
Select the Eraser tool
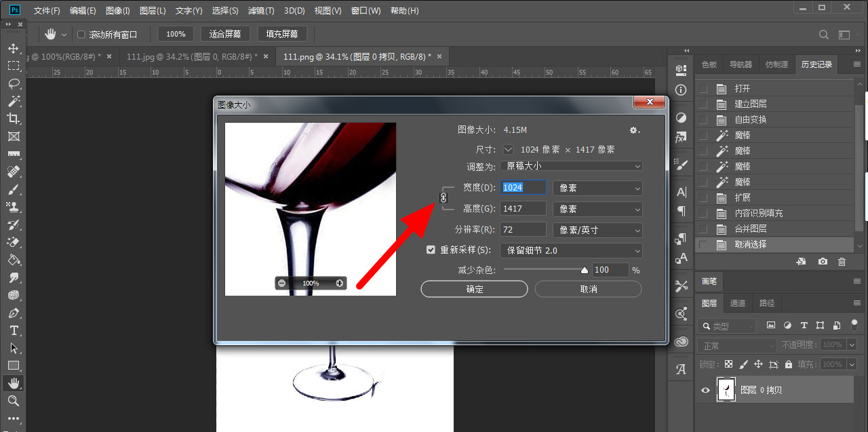pos(14,242)
